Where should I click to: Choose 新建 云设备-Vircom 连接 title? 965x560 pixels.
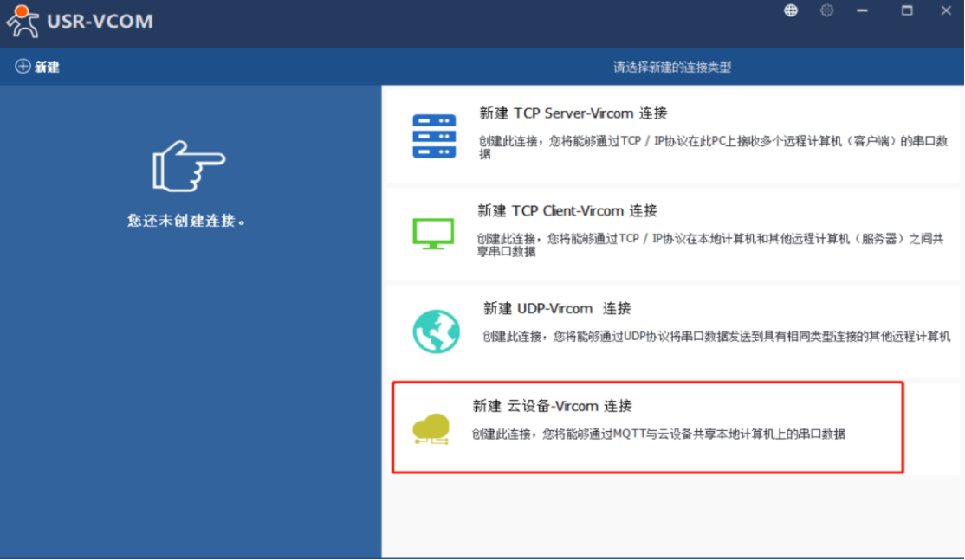click(552, 406)
